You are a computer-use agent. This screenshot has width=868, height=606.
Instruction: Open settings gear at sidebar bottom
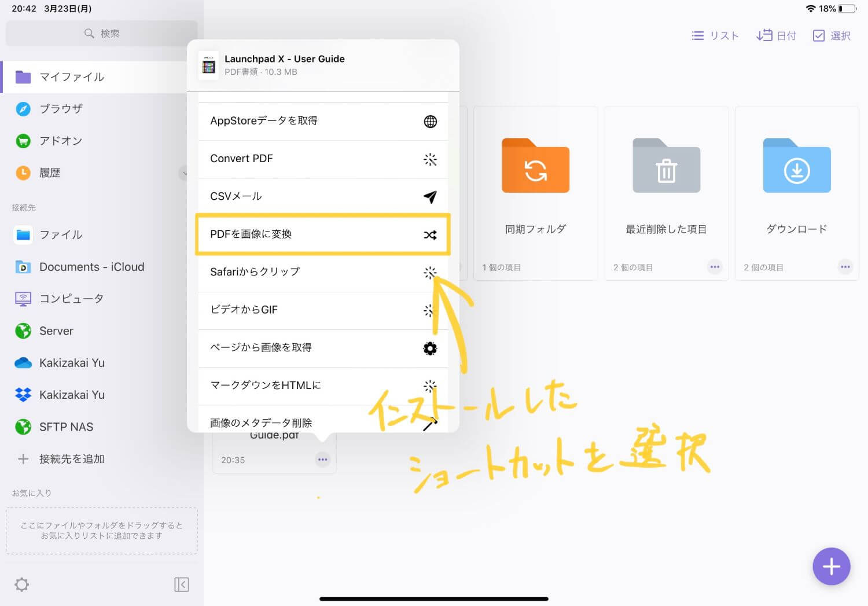click(22, 585)
